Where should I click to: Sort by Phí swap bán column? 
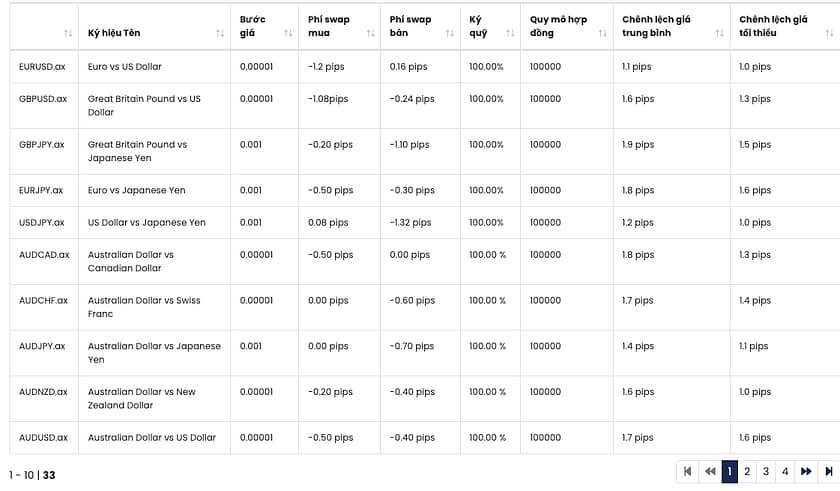pos(450,33)
